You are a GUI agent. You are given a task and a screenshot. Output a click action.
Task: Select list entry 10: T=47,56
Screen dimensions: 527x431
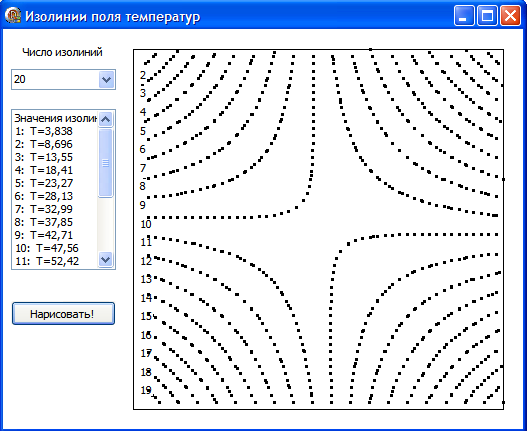tap(47, 248)
